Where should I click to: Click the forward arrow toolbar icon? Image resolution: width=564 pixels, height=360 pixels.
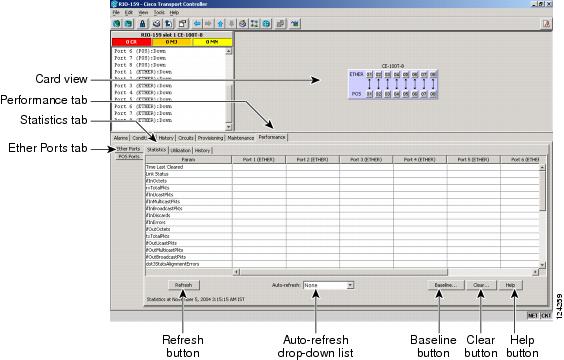coord(208,24)
